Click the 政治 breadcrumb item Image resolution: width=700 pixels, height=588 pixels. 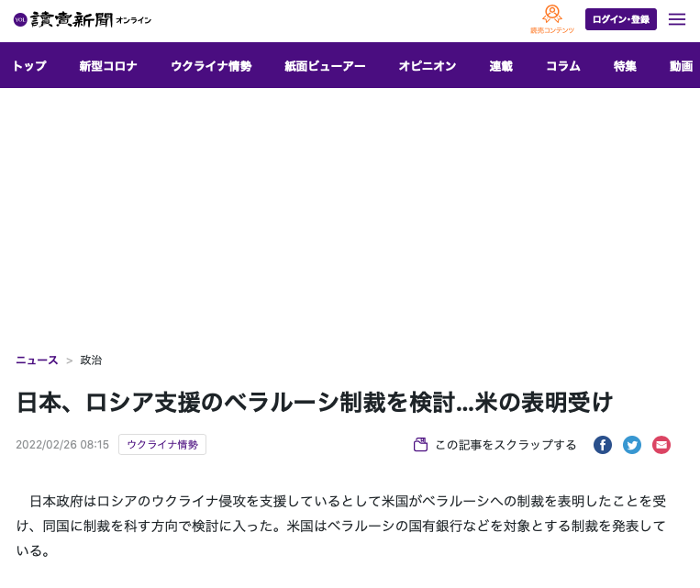(91, 361)
